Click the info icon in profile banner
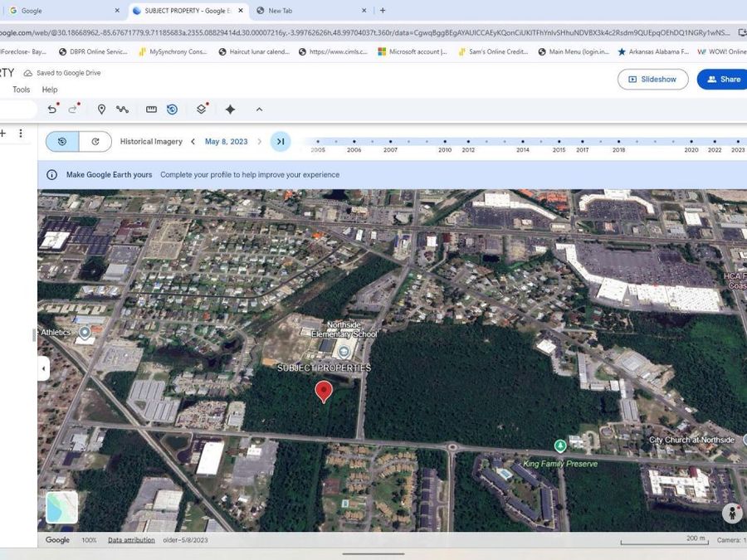The height and width of the screenshot is (560, 747). click(52, 175)
